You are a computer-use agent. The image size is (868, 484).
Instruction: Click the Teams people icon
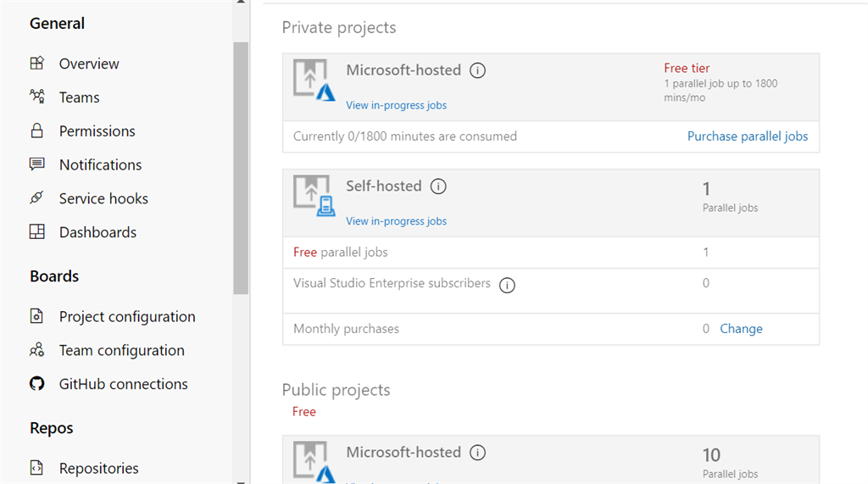[37, 97]
